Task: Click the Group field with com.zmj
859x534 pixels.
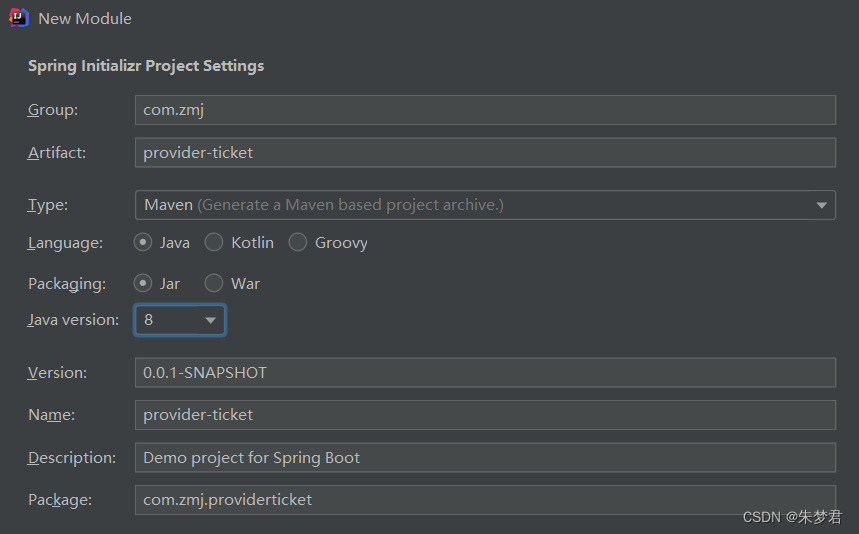Action: (x=485, y=110)
